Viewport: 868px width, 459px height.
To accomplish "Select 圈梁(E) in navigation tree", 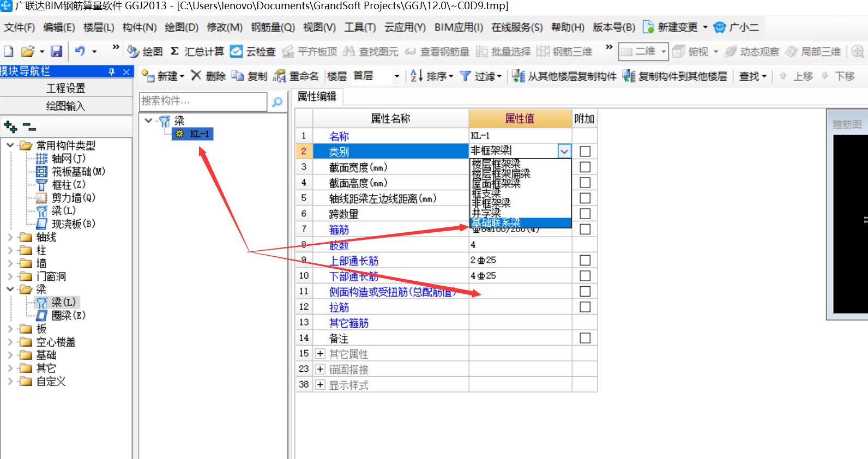I will pyautogui.click(x=68, y=315).
